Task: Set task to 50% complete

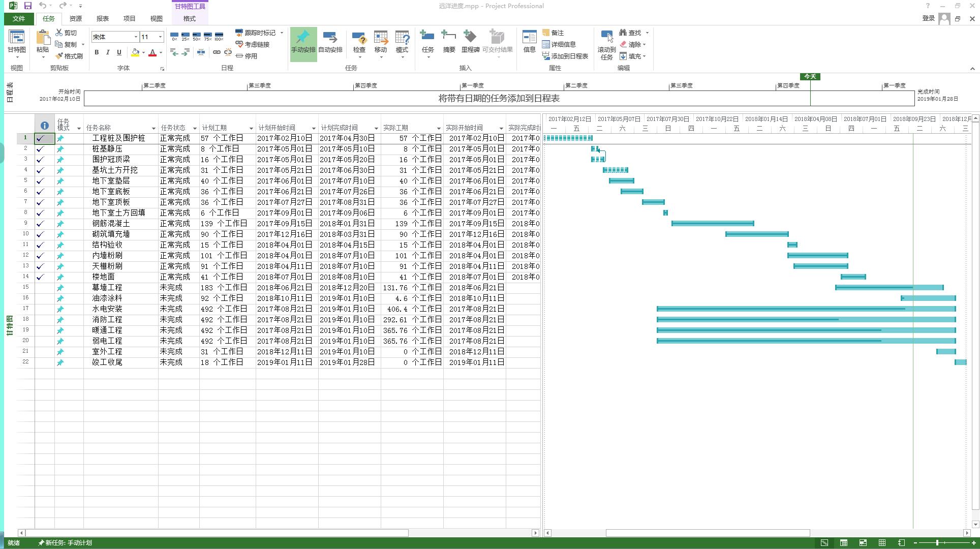Action: (197, 37)
